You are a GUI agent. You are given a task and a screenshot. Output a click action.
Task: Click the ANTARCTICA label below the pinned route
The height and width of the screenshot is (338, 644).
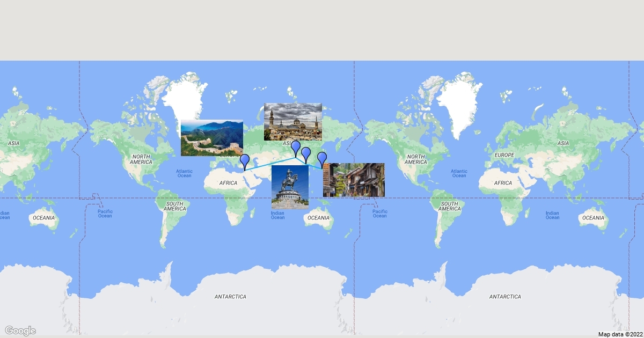point(230,297)
